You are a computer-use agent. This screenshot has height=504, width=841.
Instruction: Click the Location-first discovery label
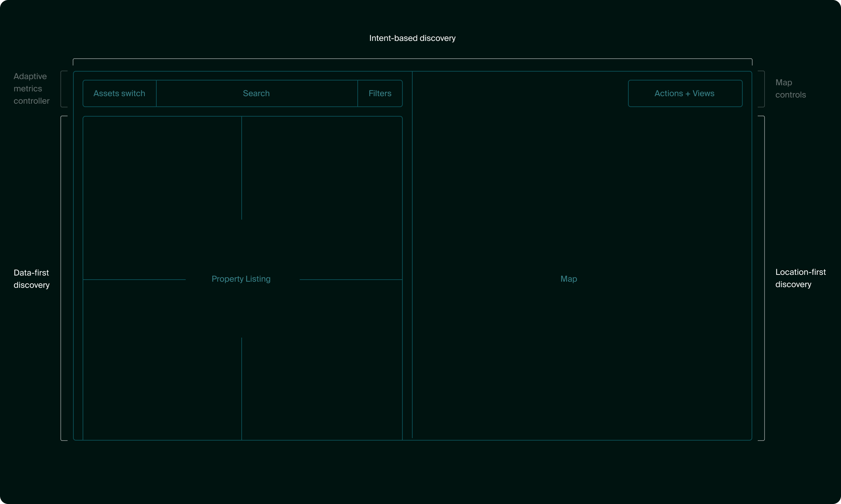click(x=800, y=278)
